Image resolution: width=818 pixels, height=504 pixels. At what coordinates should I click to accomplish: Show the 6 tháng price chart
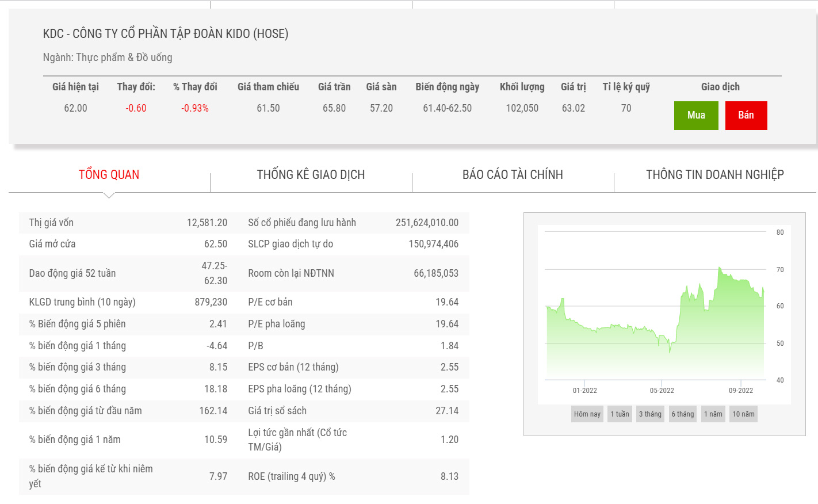pos(683,414)
